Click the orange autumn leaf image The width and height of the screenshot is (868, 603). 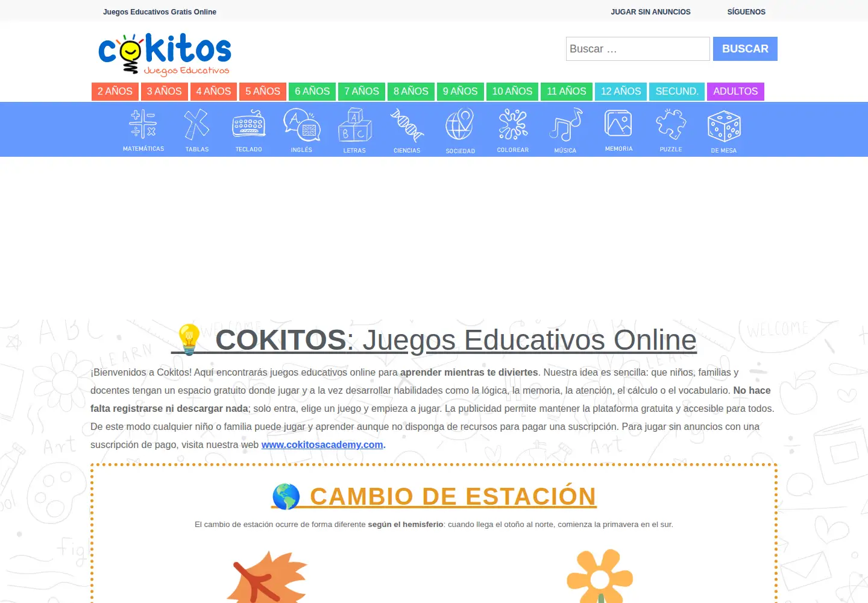pos(267,577)
